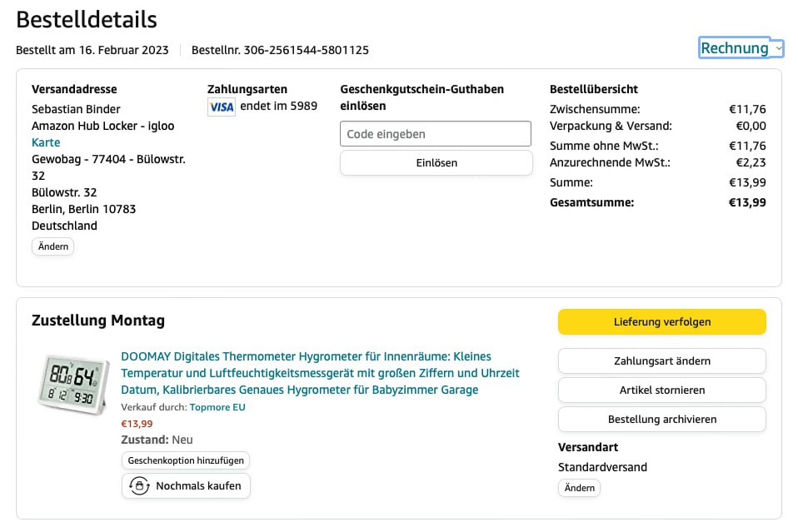The width and height of the screenshot is (798, 532).
Task: Click Ändern below Standardversand
Action: (579, 488)
